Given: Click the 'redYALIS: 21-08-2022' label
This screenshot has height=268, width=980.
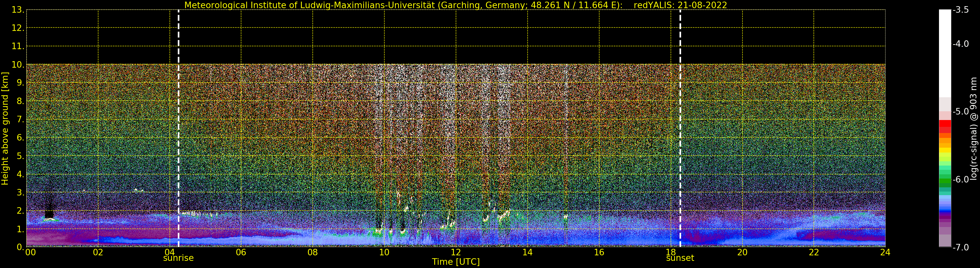Looking at the screenshot, I should 680,5.
